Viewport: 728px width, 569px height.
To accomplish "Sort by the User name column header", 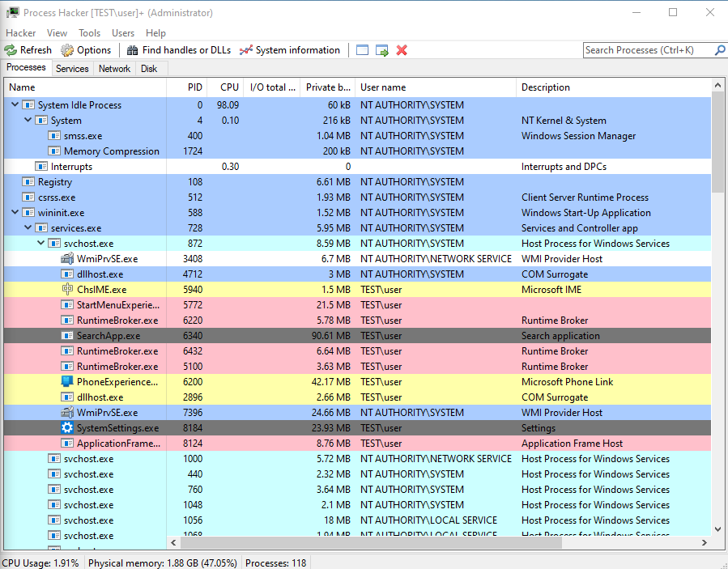I will (436, 87).
